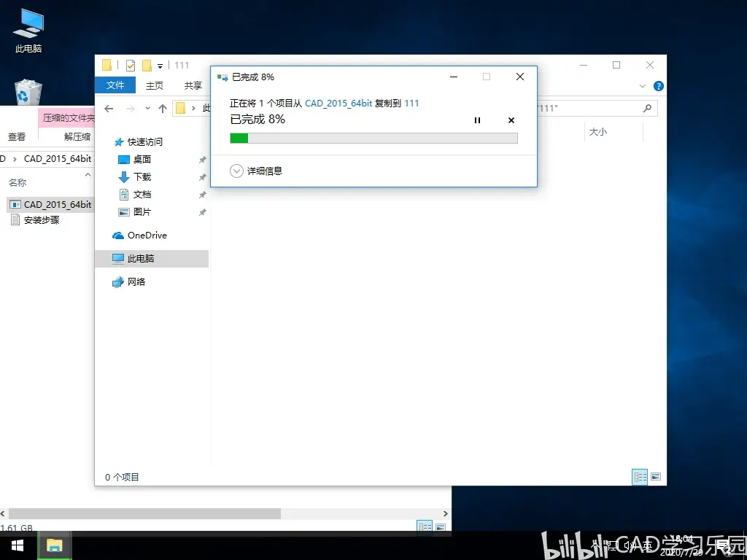The width and height of the screenshot is (747, 560).
Task: Open the 文件 ribbon tab
Action: [x=115, y=85]
